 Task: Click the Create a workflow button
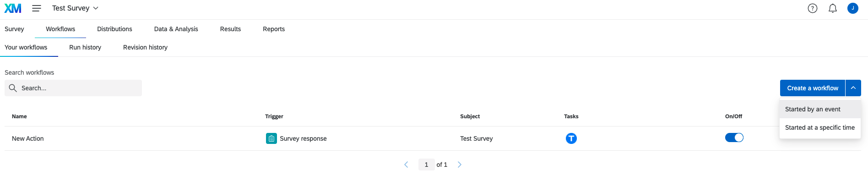(x=813, y=88)
